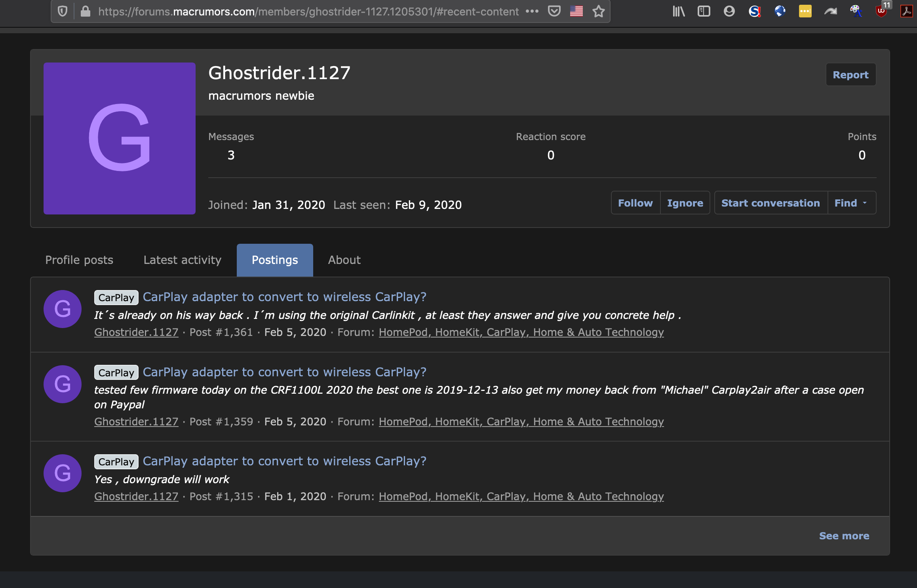Click See more link
The width and height of the screenshot is (917, 588).
[844, 536]
